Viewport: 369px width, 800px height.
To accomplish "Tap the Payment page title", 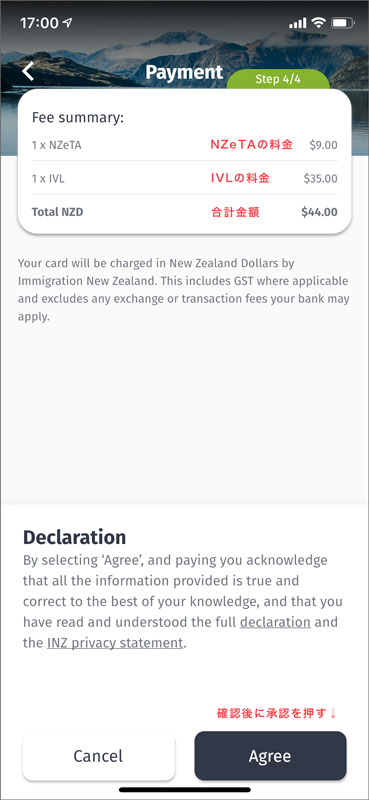I will click(x=184, y=72).
